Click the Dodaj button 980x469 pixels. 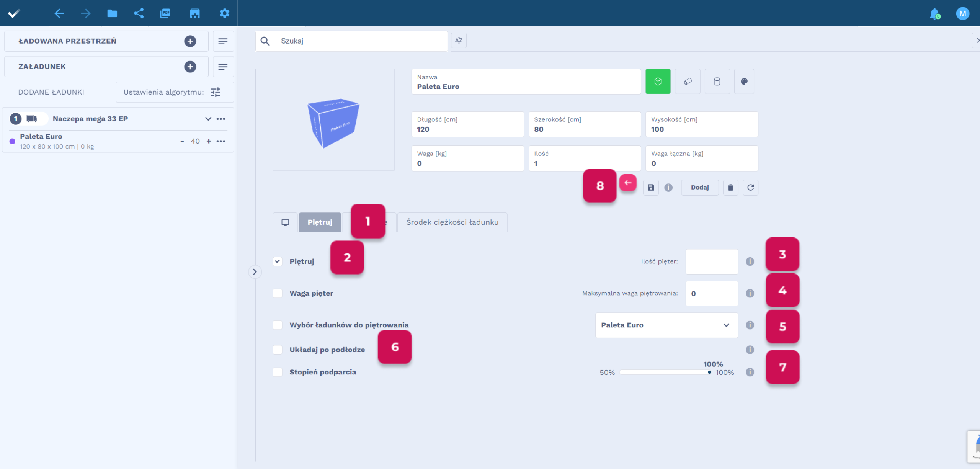699,188
